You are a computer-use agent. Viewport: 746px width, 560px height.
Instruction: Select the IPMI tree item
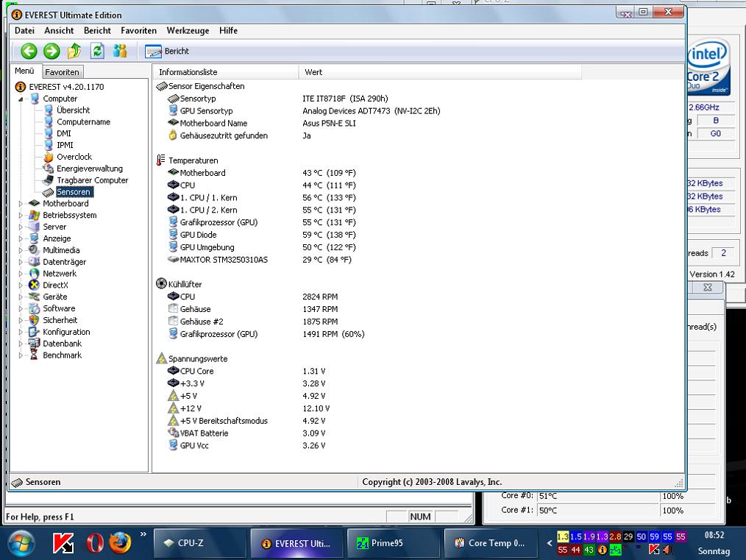[x=65, y=145]
